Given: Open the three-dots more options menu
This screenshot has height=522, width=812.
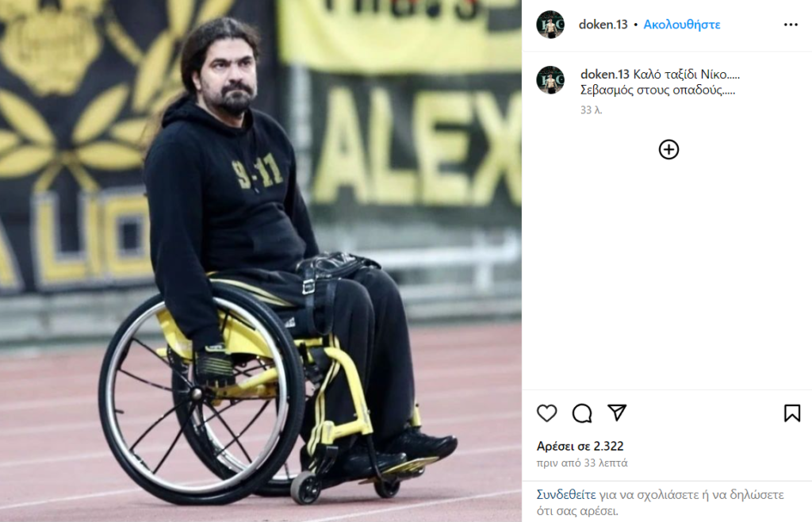Looking at the screenshot, I should click(x=791, y=25).
